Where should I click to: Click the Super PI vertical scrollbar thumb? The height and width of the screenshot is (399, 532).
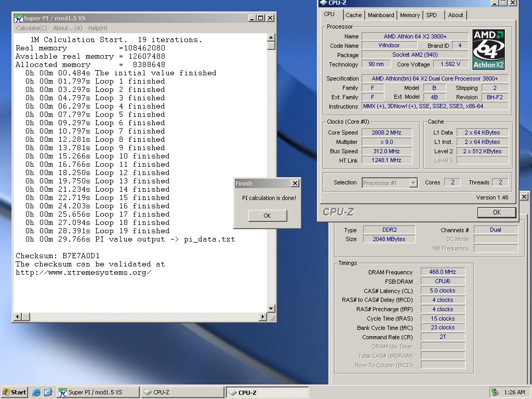click(x=271, y=46)
